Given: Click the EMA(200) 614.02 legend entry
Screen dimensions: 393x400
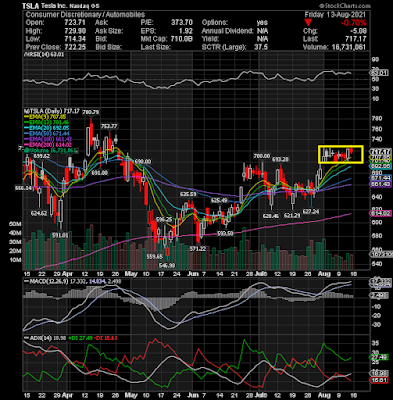Looking at the screenshot, I should [49, 145].
